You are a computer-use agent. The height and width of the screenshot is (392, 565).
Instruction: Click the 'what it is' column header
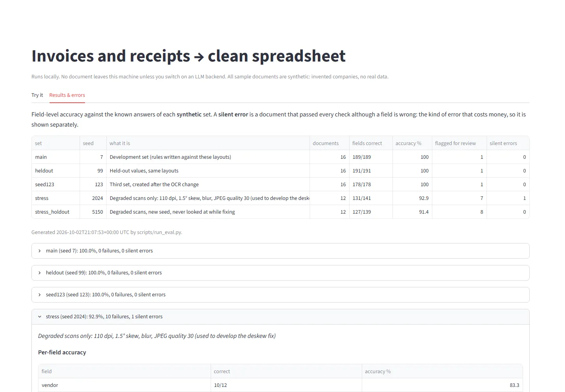(208, 143)
